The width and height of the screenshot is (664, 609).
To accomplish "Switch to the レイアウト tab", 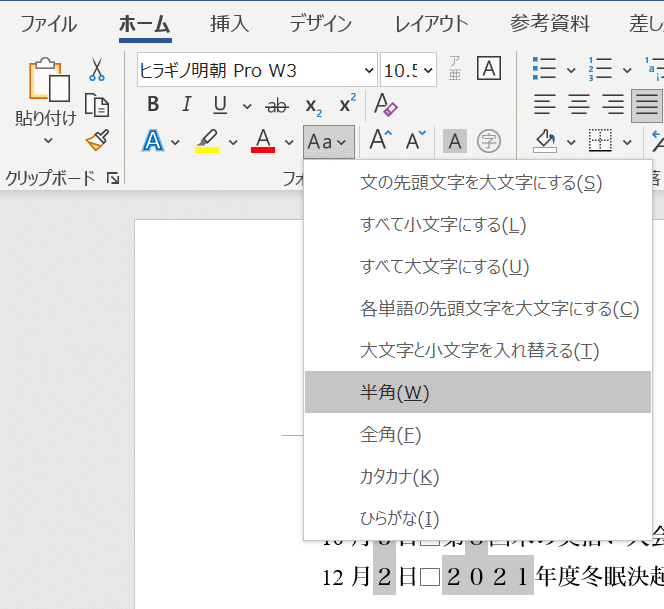I will 431,24.
